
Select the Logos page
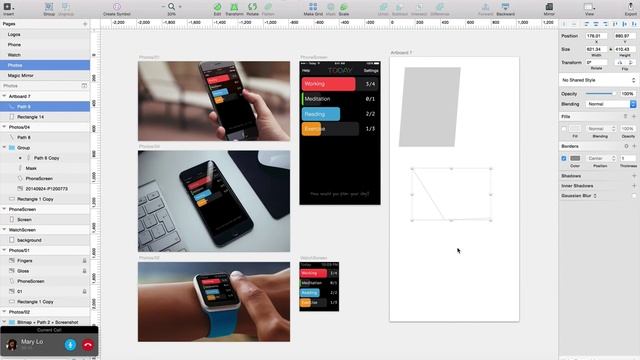(45, 35)
